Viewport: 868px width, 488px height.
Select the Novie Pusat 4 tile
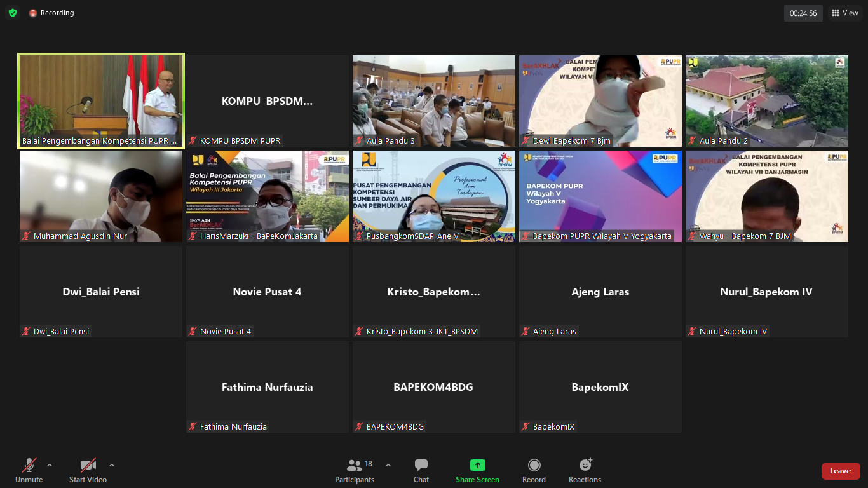pyautogui.click(x=268, y=292)
